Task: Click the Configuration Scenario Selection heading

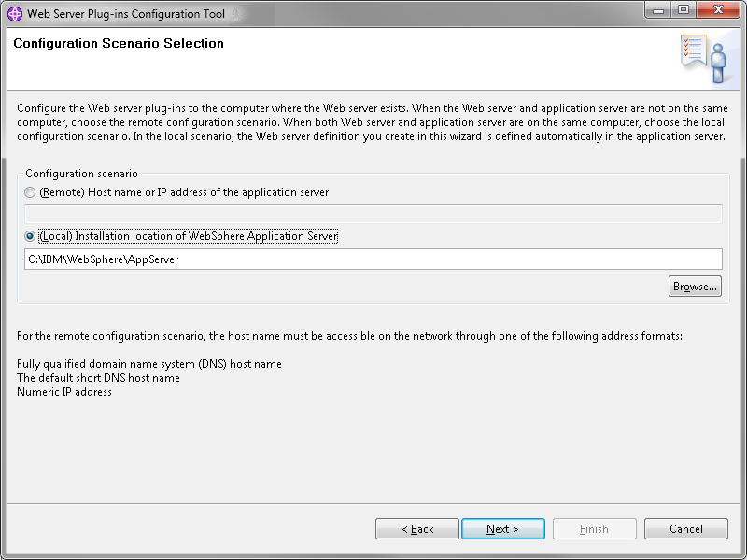Action: click(x=119, y=43)
